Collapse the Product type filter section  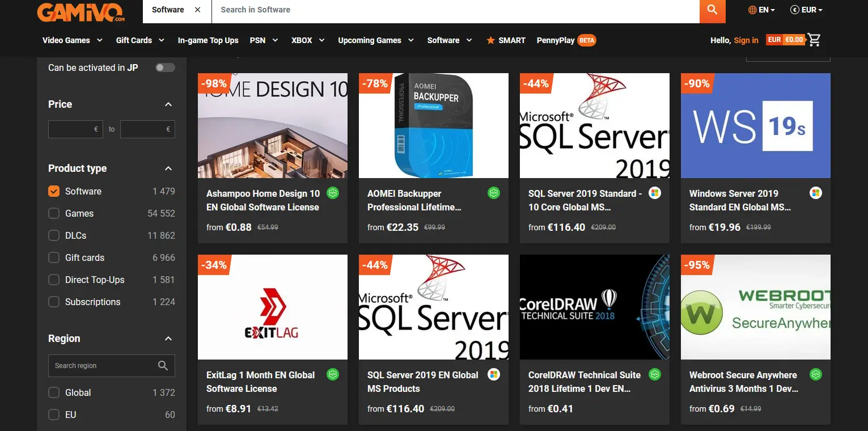click(x=168, y=168)
